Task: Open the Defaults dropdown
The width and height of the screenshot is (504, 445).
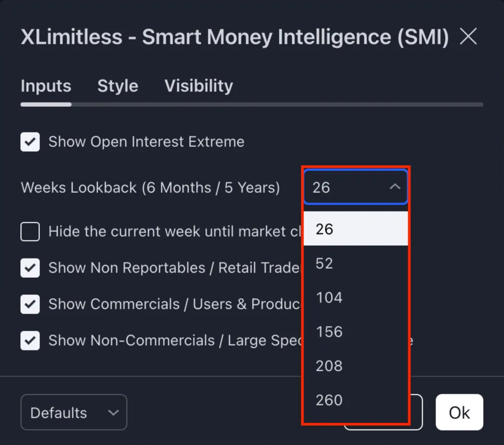Action: pos(73,412)
